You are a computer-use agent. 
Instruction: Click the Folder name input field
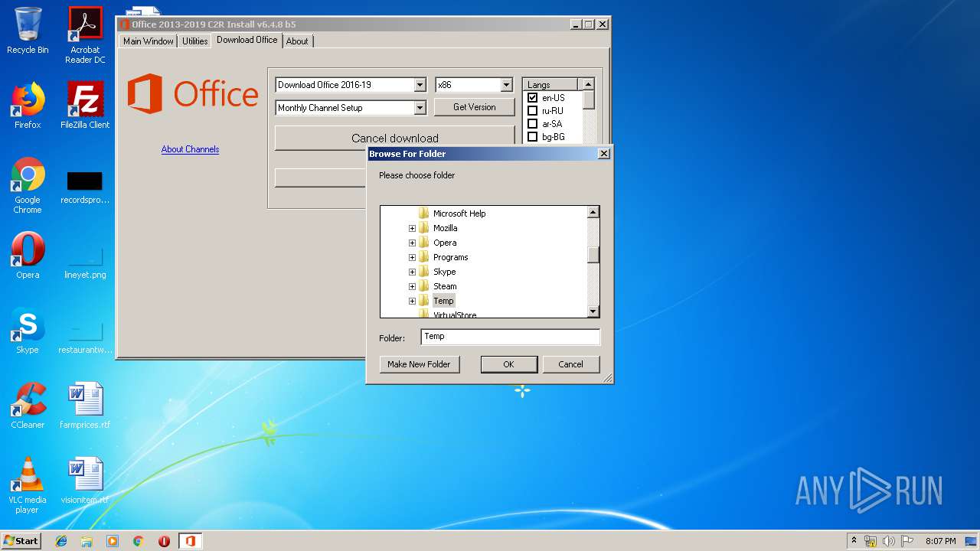510,337
